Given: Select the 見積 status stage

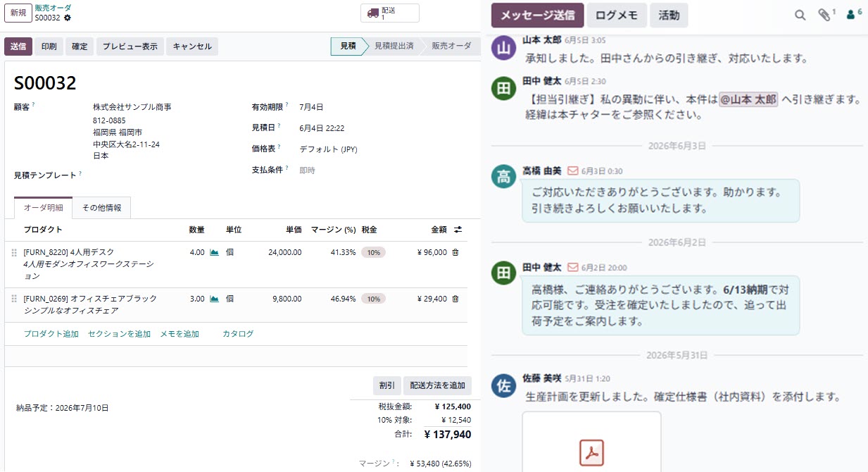Looking at the screenshot, I should click(x=348, y=46).
